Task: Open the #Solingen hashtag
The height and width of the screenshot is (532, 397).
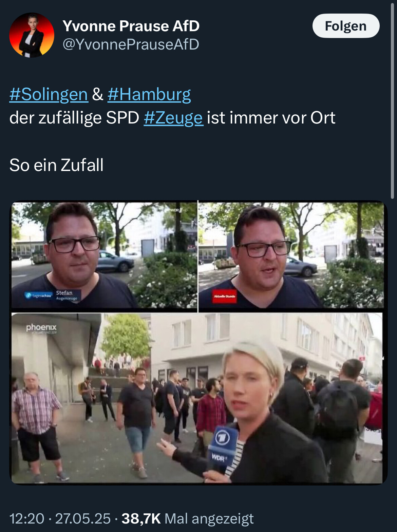Action: (x=49, y=94)
